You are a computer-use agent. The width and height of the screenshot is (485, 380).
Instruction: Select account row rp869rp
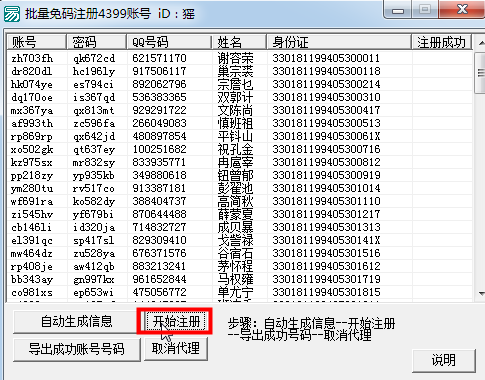click(239, 136)
